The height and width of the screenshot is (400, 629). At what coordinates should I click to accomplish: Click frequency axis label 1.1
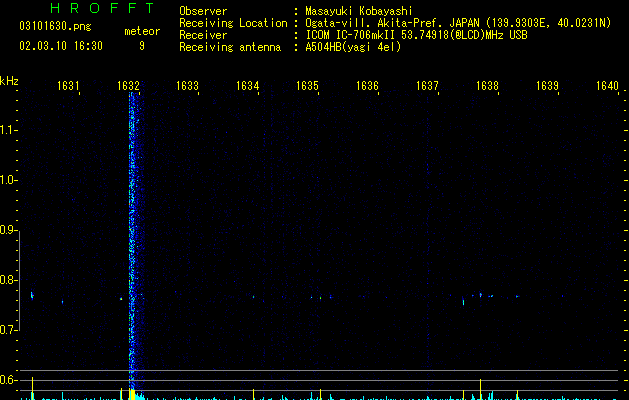8,130
